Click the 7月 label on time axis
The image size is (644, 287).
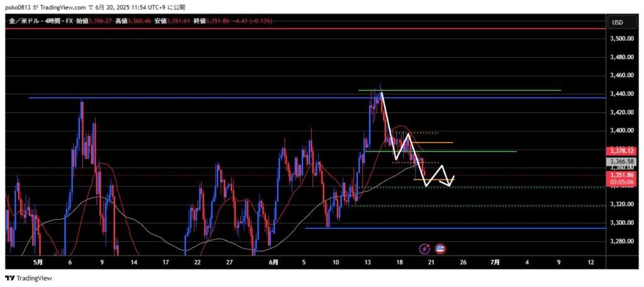(x=495, y=261)
